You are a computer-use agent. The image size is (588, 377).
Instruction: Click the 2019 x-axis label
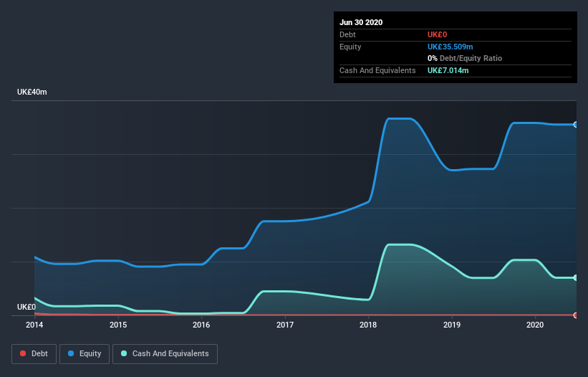(x=452, y=325)
